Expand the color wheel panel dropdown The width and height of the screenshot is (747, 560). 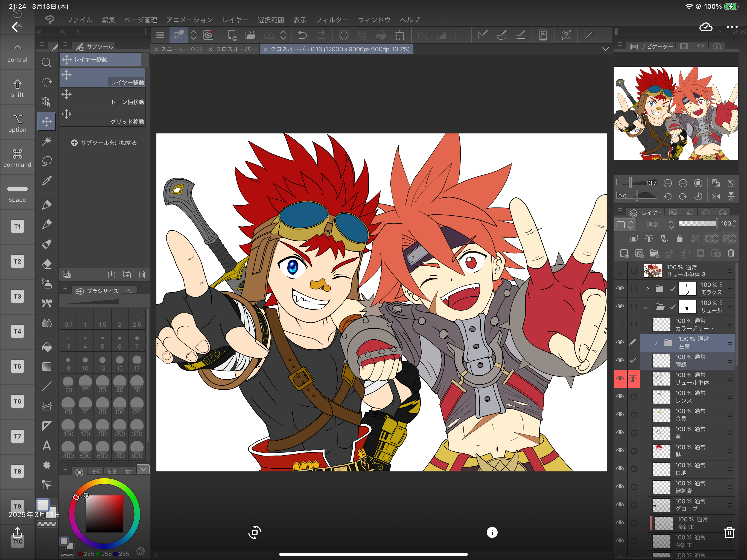click(x=143, y=469)
